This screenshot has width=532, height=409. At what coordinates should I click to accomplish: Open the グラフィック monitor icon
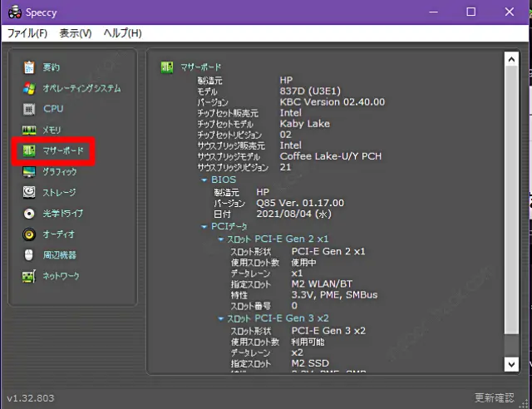pos(29,172)
